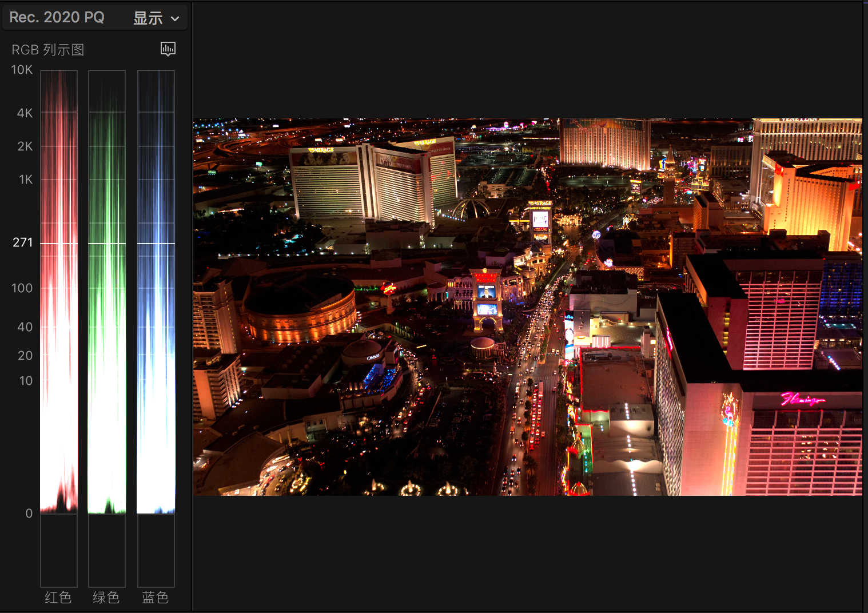Click the 1K scale label
This screenshot has width=868, height=613.
coord(26,180)
